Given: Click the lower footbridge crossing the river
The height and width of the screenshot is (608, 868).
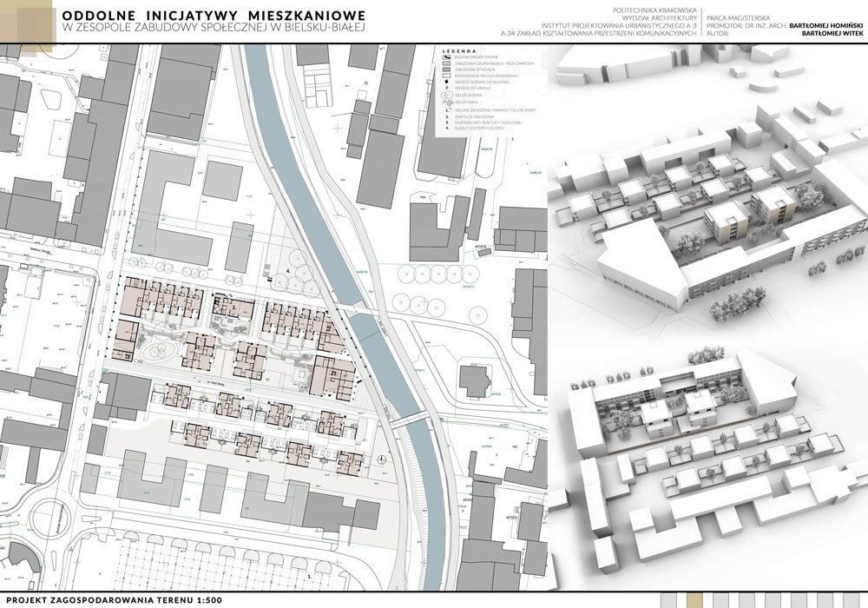Looking at the screenshot, I should click(406, 420).
